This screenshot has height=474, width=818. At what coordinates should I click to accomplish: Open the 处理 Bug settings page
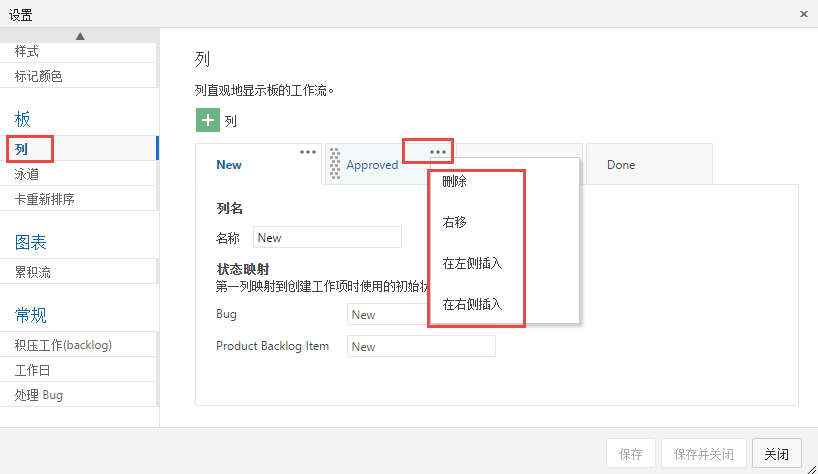pyautogui.click(x=78, y=395)
